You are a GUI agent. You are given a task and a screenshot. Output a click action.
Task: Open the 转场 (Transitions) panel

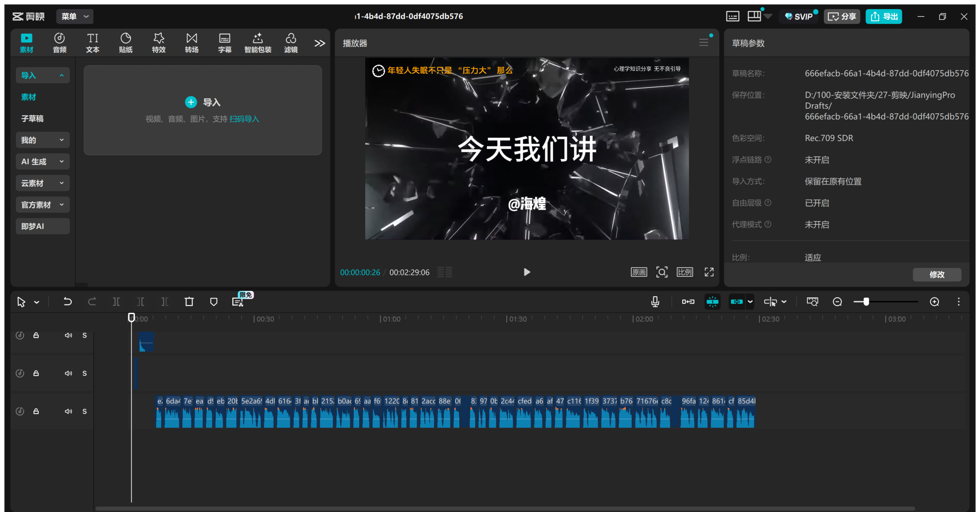tap(191, 42)
